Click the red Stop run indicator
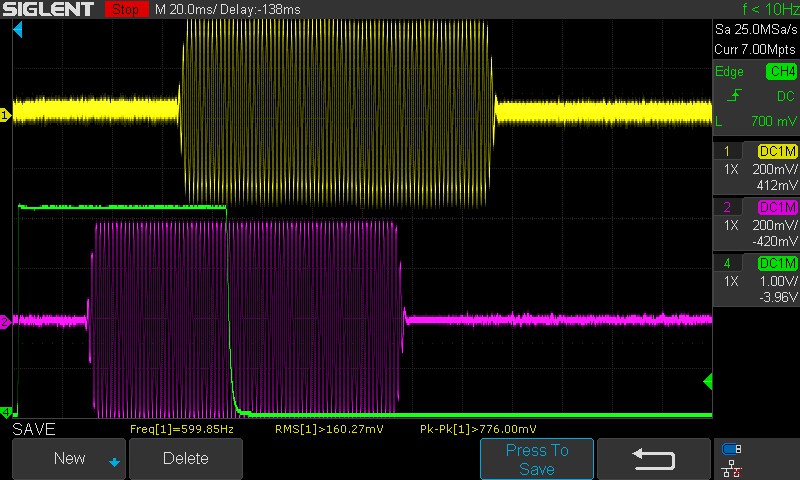This screenshot has height=480, width=800. [126, 9]
